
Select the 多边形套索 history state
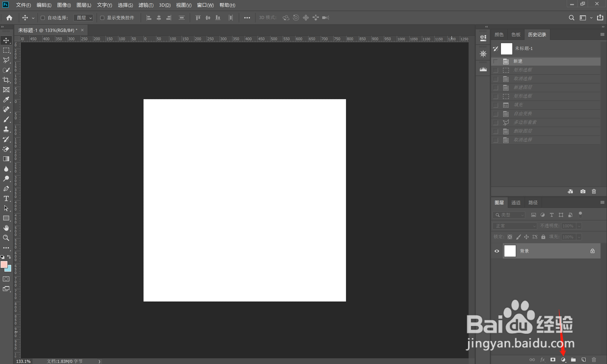point(546,122)
